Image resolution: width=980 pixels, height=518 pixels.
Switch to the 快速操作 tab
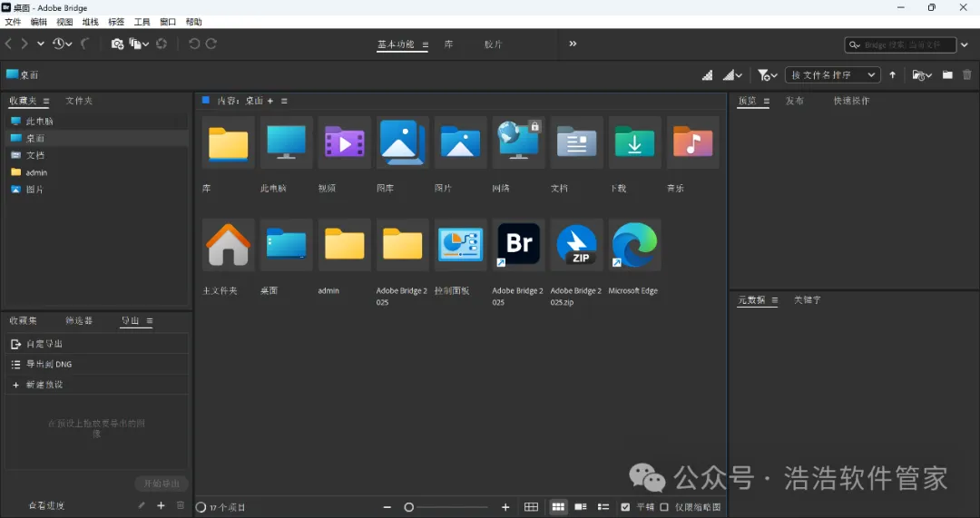(851, 101)
